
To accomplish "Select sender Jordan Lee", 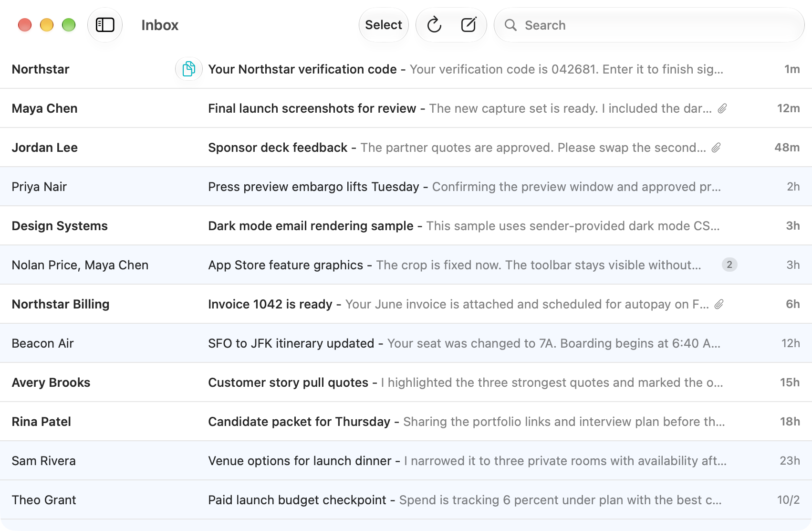I will 45,148.
